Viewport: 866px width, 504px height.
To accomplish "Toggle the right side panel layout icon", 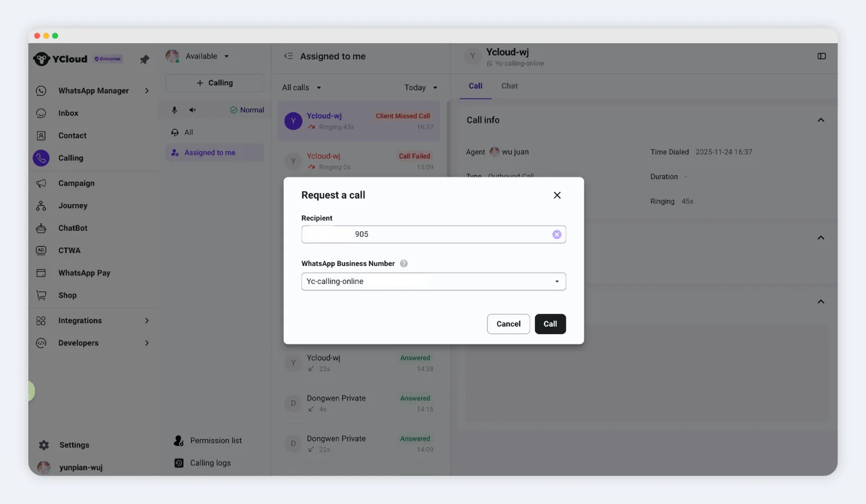I will (821, 56).
